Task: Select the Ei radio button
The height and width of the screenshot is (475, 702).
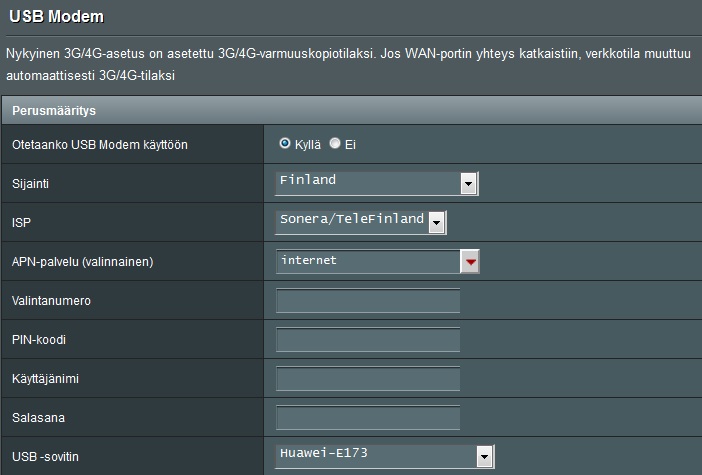Action: 335,144
